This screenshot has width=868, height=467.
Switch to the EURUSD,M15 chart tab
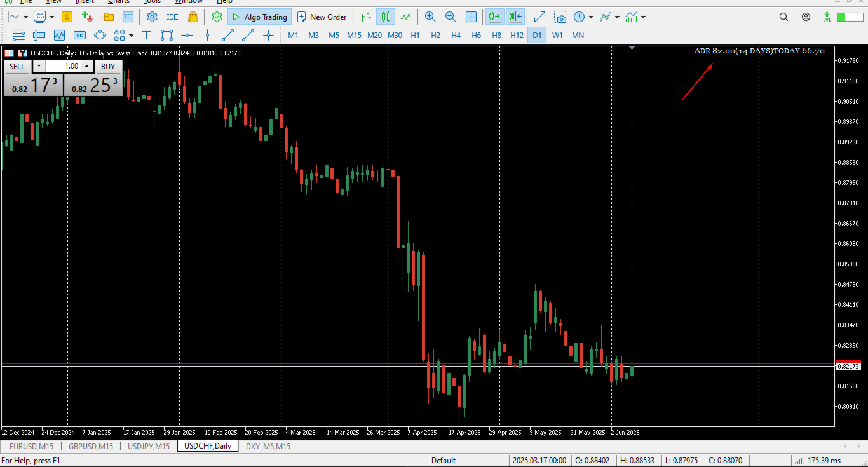[31, 446]
